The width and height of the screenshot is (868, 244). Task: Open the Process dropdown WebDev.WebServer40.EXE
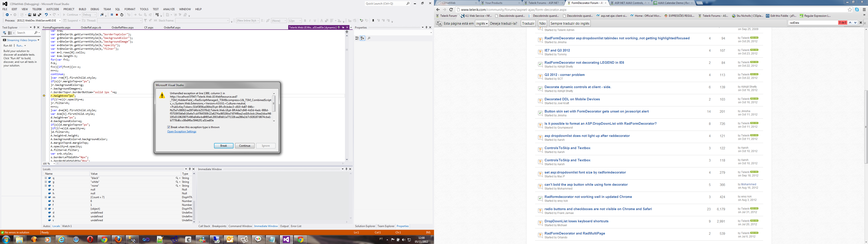pyautogui.click(x=60, y=21)
